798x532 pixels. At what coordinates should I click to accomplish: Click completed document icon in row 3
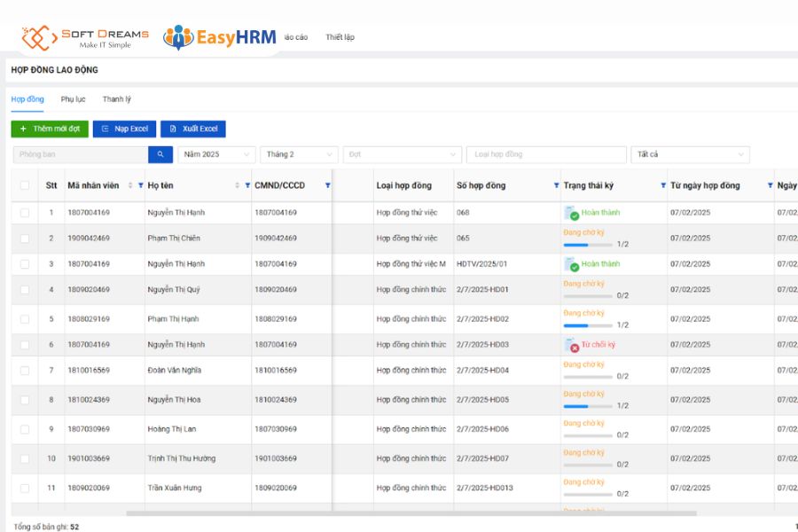[571, 264]
